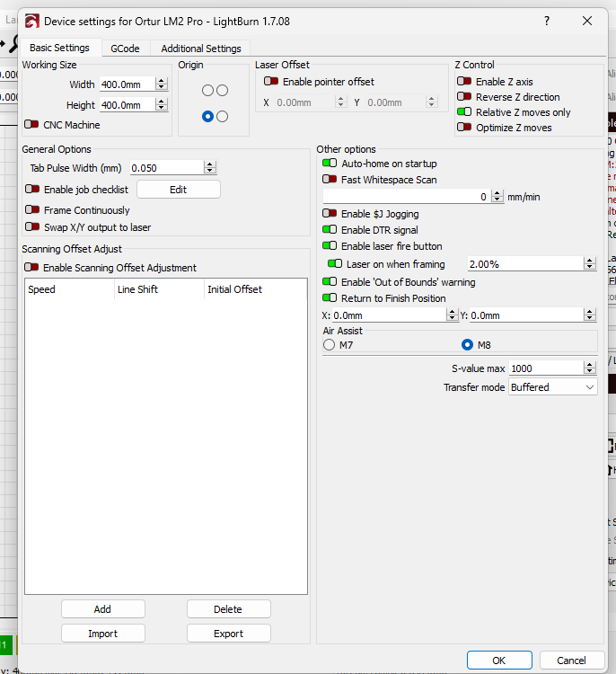Click the Fast Whitespace mm/min stepper arrows
Viewport: 616px width, 674px height.
[x=497, y=197]
